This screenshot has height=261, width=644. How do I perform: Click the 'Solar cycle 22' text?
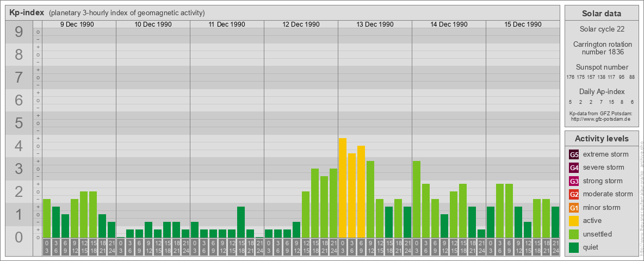pos(601,29)
